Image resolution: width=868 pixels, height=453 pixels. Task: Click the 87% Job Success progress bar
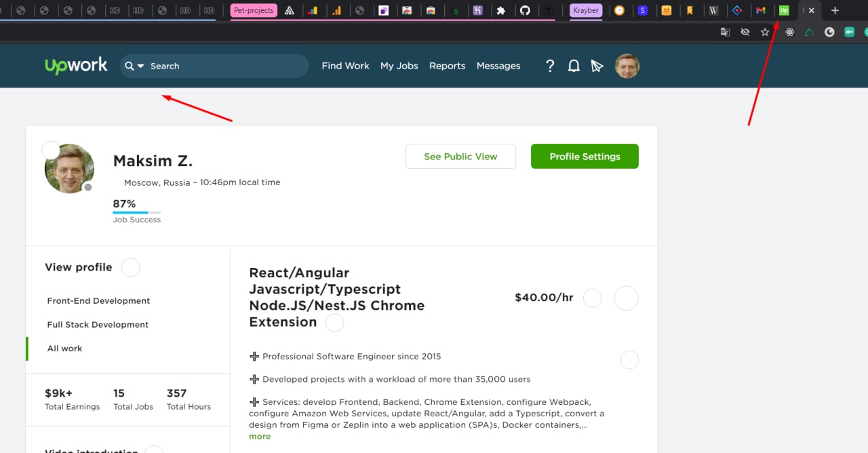(x=136, y=212)
